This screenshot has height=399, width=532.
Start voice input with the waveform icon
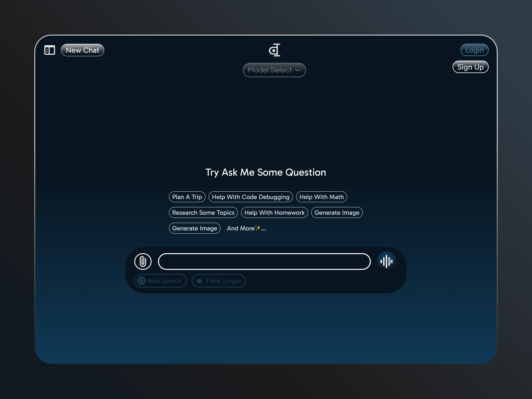coord(386,261)
